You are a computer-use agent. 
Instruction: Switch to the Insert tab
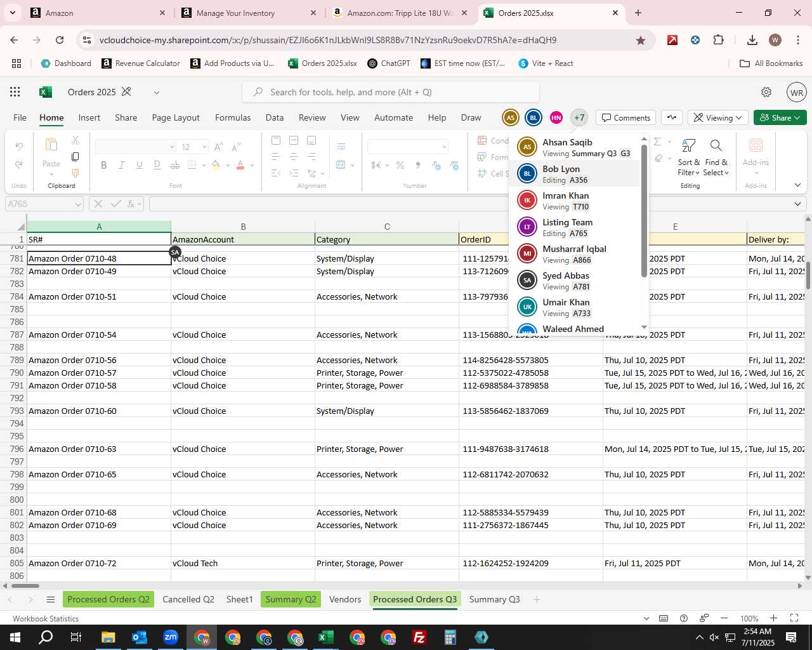(x=89, y=117)
